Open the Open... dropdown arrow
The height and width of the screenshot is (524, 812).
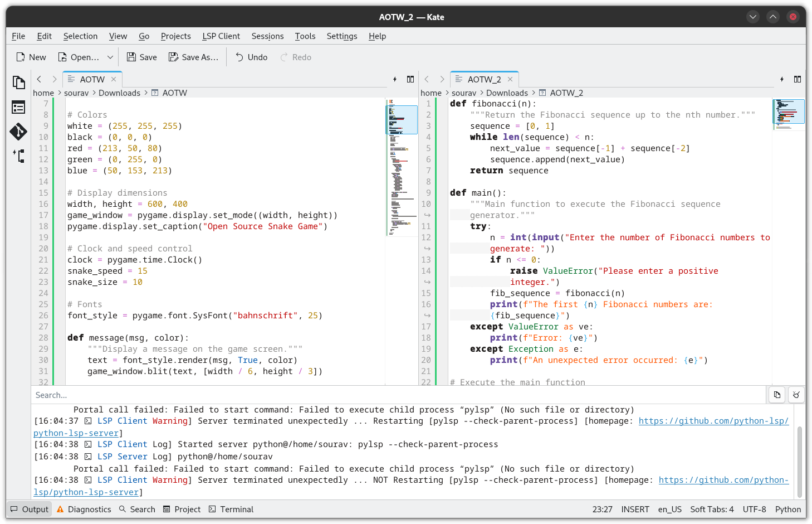click(110, 57)
